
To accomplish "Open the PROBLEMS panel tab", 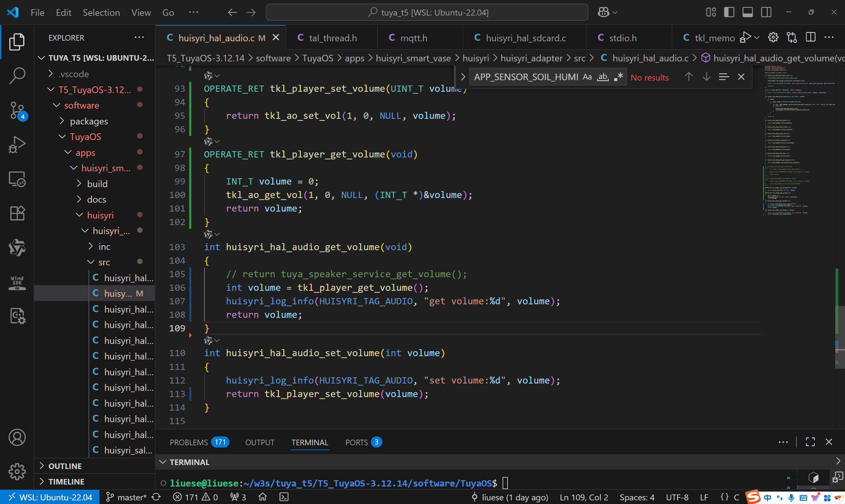I will pos(199,442).
